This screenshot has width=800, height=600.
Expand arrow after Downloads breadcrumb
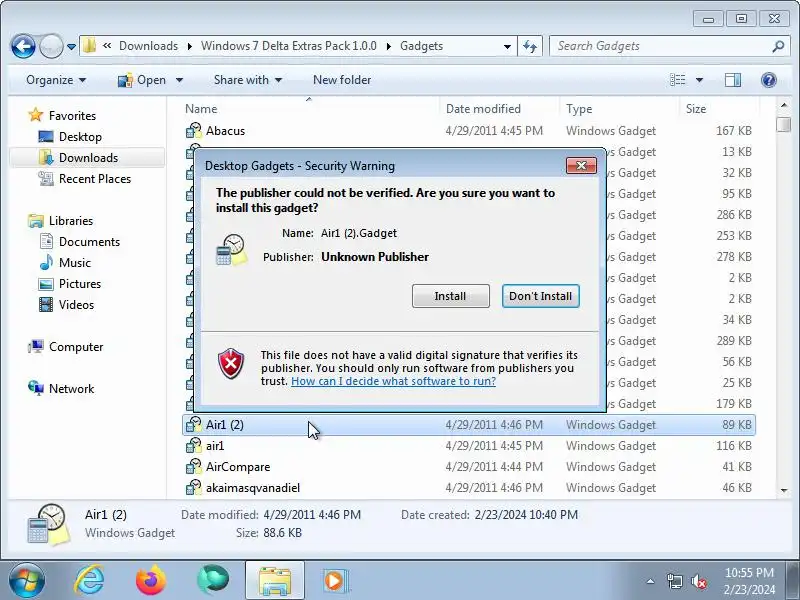pos(189,46)
